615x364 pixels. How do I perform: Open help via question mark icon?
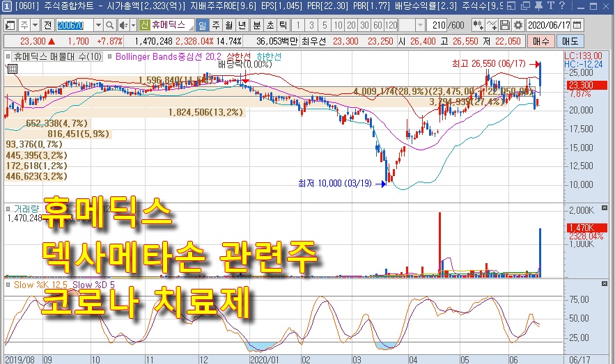click(x=561, y=6)
